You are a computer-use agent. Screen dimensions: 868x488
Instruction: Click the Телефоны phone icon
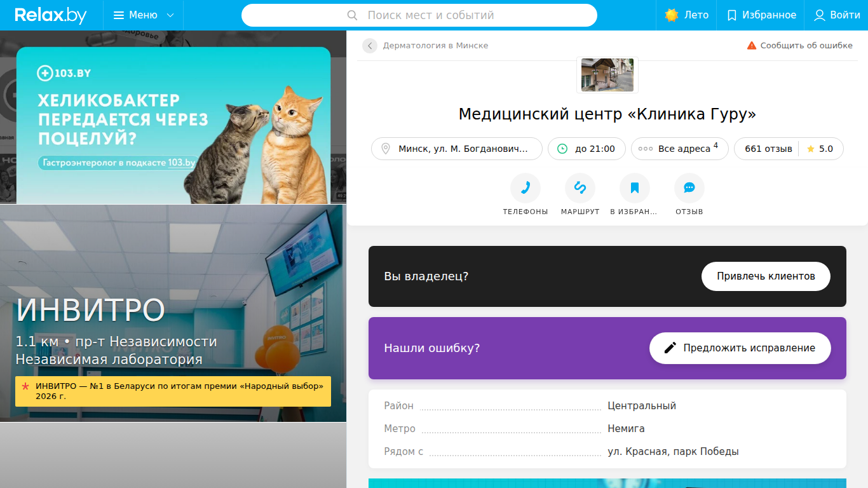pos(526,188)
